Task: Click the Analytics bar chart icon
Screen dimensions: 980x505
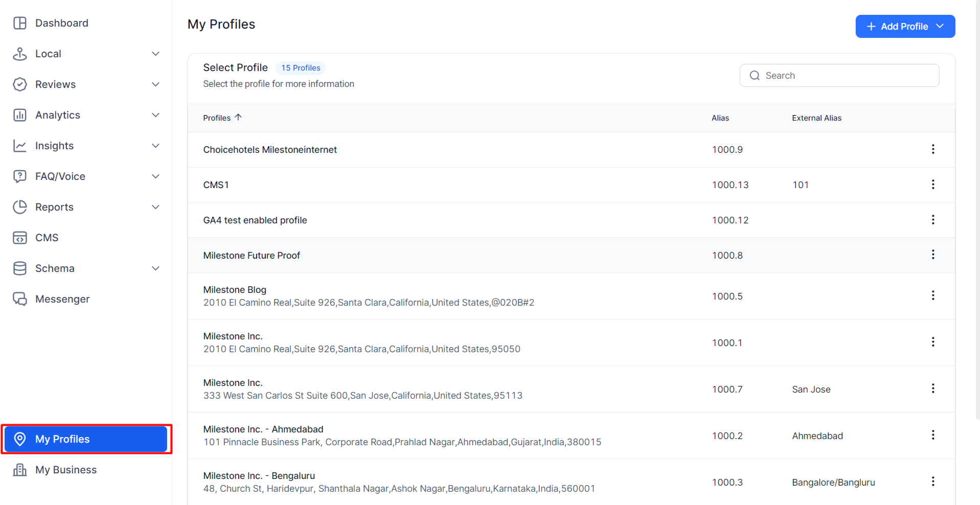Action: (20, 115)
